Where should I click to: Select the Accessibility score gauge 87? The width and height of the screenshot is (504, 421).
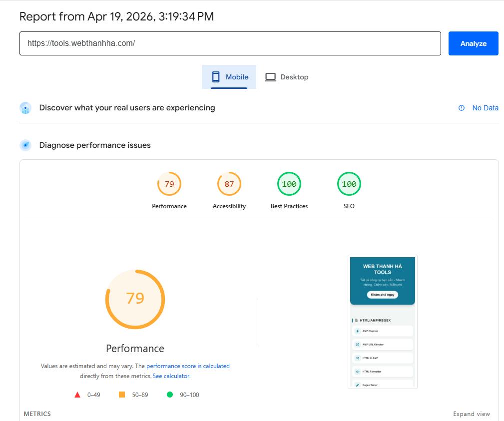coord(229,184)
